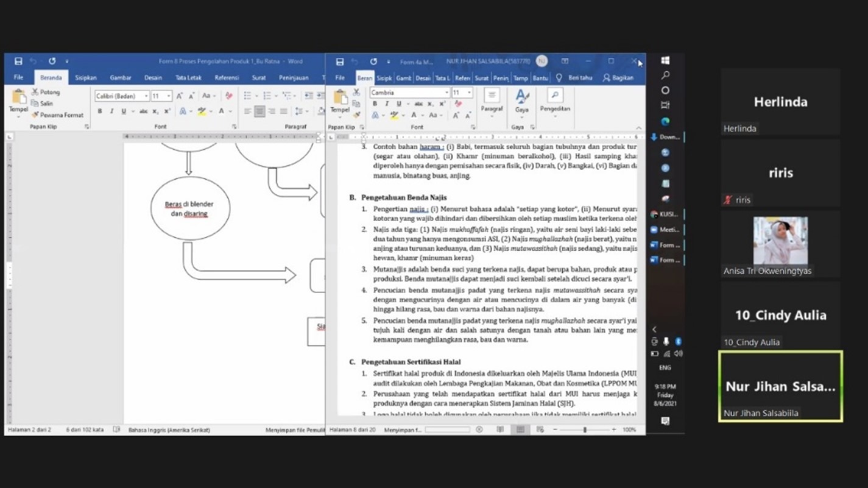Click Pewarna Format painter in left window

pos(57,115)
